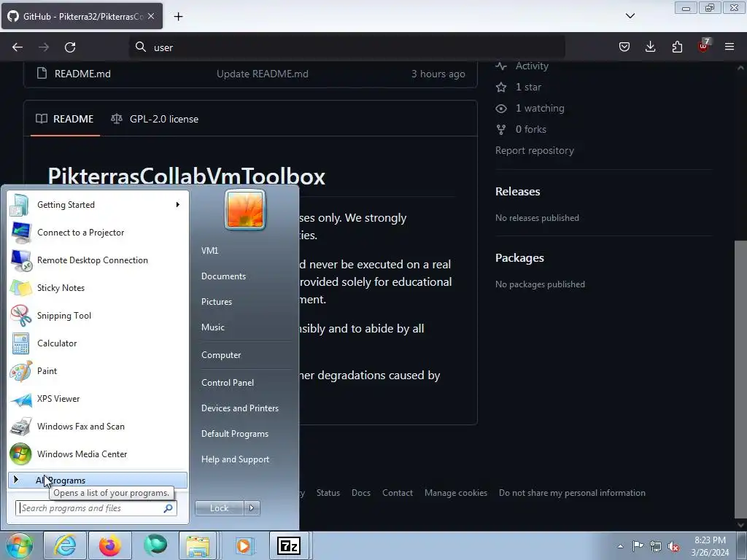Open Control Panel
747x560 pixels.
[228, 383]
